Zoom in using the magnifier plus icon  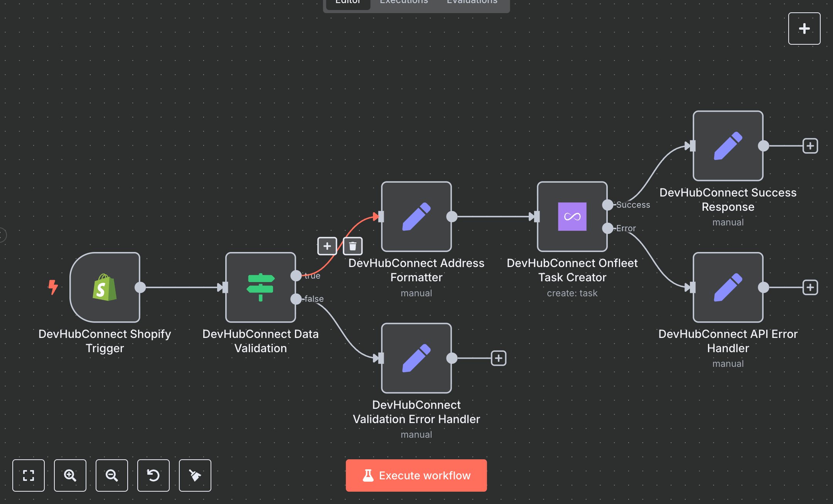[x=70, y=475]
